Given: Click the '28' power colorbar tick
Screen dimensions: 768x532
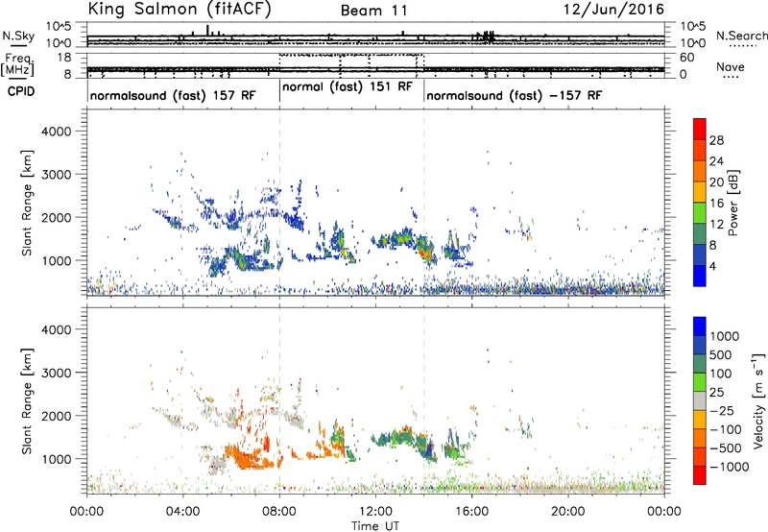Looking at the screenshot, I should 716,141.
